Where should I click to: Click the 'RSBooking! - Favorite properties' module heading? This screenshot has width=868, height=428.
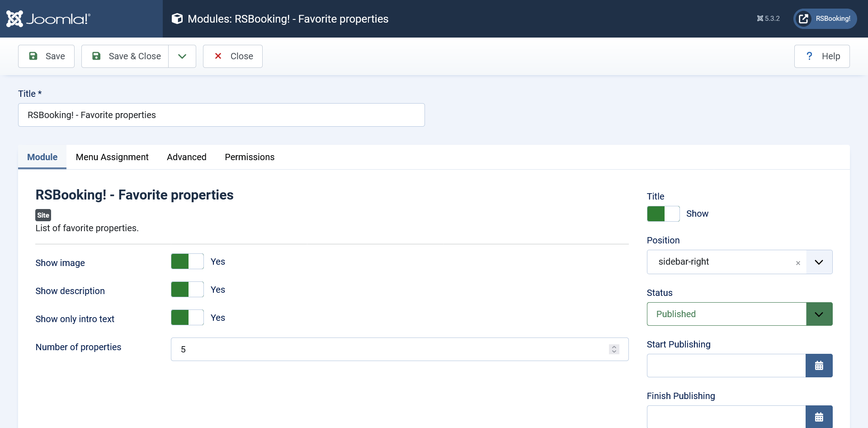click(x=135, y=195)
